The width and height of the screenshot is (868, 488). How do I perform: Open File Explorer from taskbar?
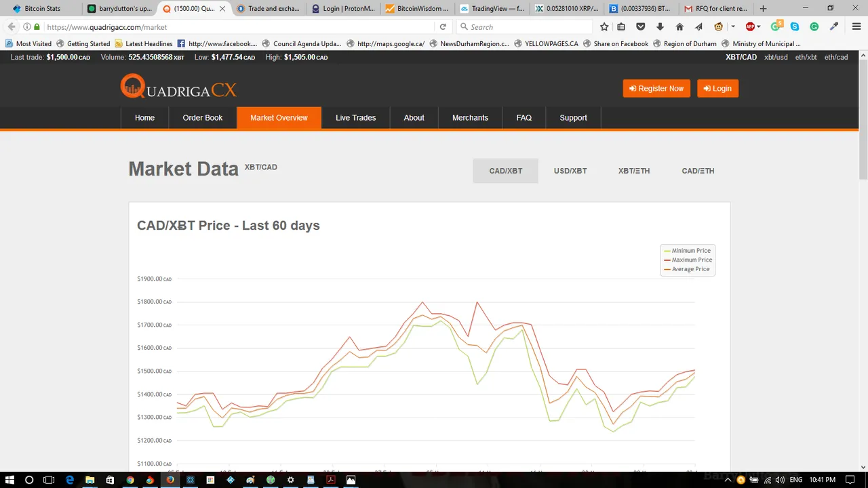[x=90, y=480]
